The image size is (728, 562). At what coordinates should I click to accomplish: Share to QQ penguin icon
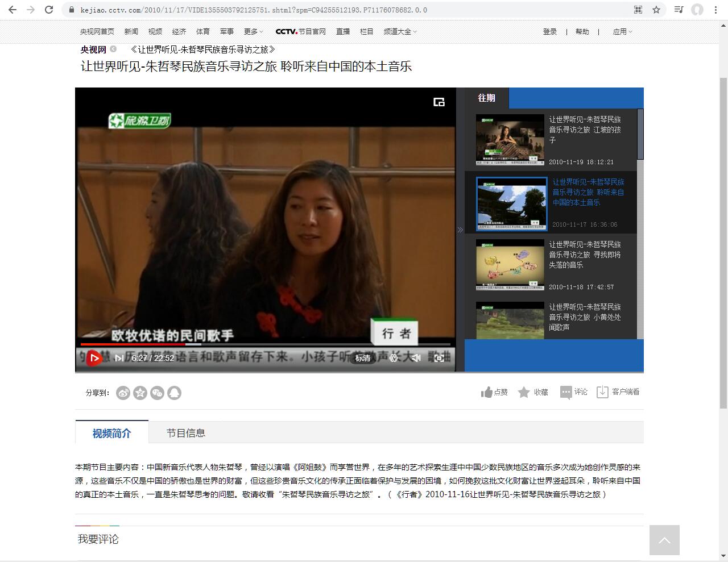coord(175,393)
